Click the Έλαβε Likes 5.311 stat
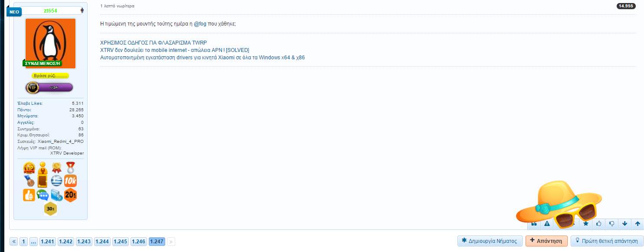 [x=50, y=103]
